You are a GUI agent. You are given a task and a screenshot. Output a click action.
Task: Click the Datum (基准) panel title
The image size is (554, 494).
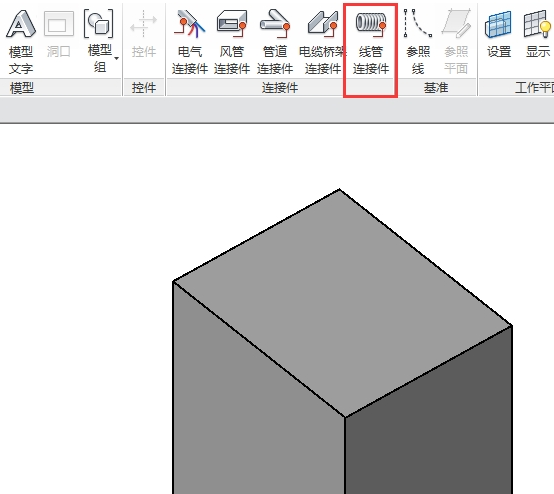436,88
